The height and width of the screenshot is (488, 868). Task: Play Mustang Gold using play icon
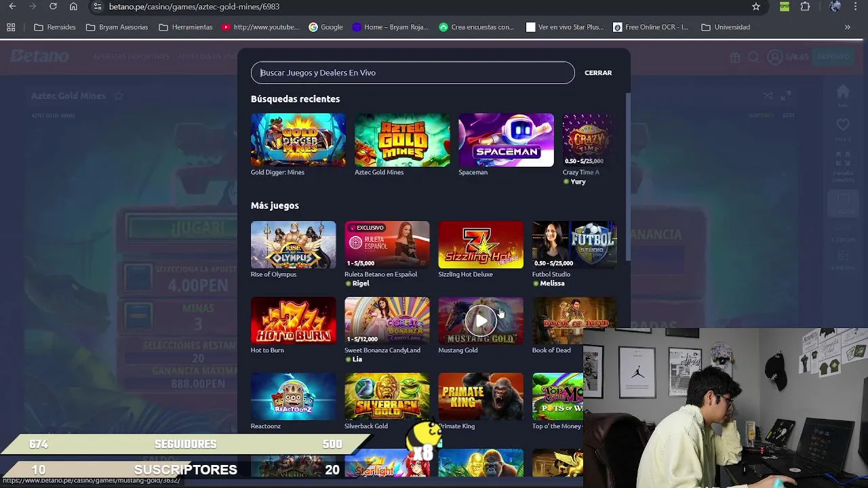(x=481, y=321)
